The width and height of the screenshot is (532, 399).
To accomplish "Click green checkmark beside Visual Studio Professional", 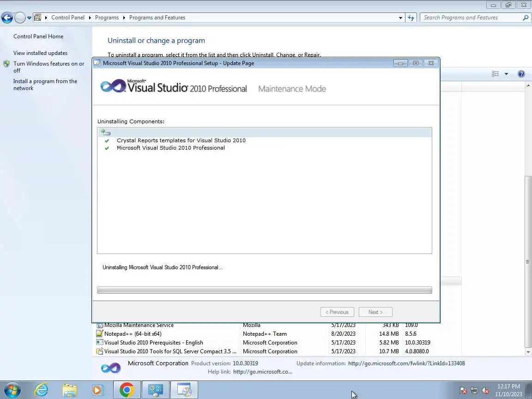I will coord(107,148).
